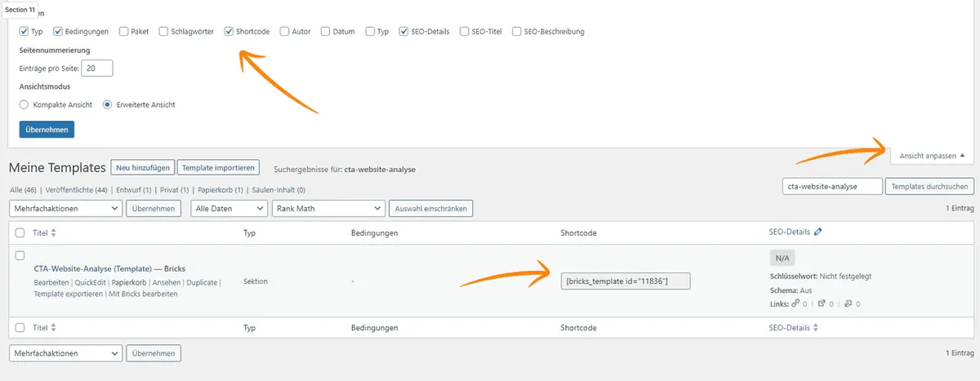Open the top Mehrfachaktionen dropdown
Image resolution: width=980 pixels, height=381 pixels.
[65, 209]
